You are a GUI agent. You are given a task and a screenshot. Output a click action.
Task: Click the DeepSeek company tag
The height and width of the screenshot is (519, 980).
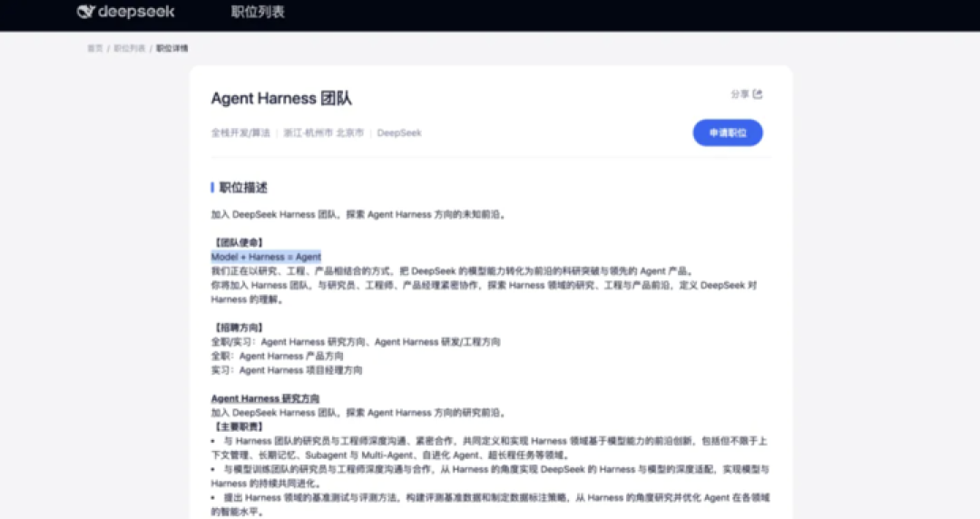[x=399, y=132]
